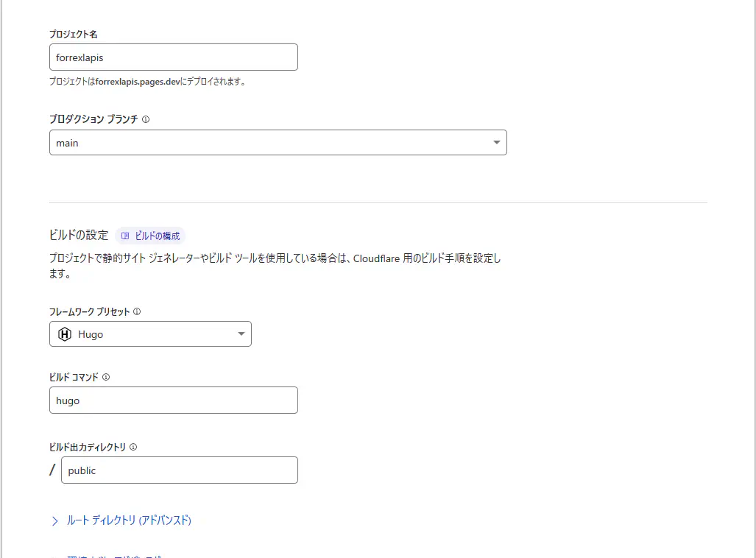
Task: Click the Framework preset info icon
Action: pos(137,311)
